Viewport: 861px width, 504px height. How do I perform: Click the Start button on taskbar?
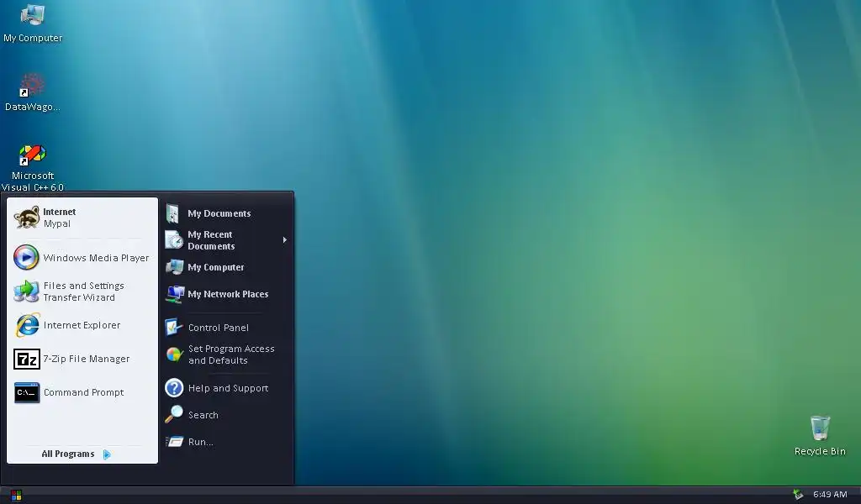pos(16,496)
